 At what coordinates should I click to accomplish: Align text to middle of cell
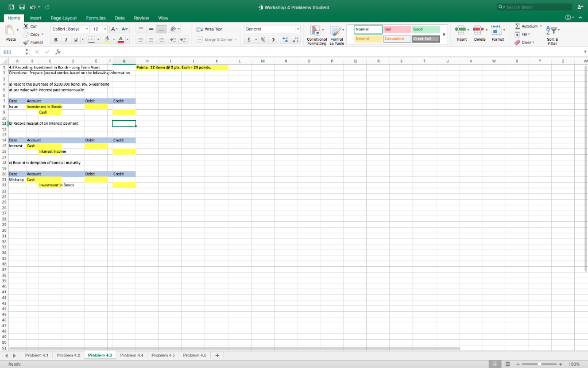[151, 29]
